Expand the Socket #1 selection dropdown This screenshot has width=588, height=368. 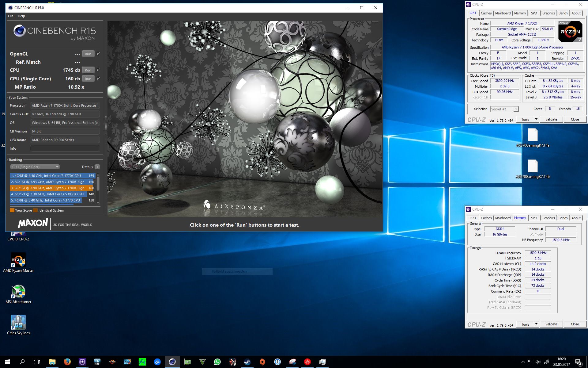[x=516, y=109]
